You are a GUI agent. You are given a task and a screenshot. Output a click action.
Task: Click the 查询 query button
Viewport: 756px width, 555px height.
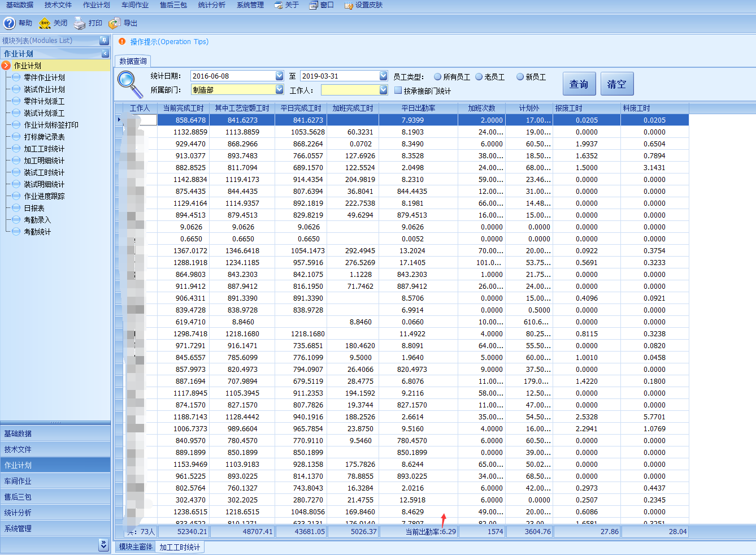click(x=579, y=84)
